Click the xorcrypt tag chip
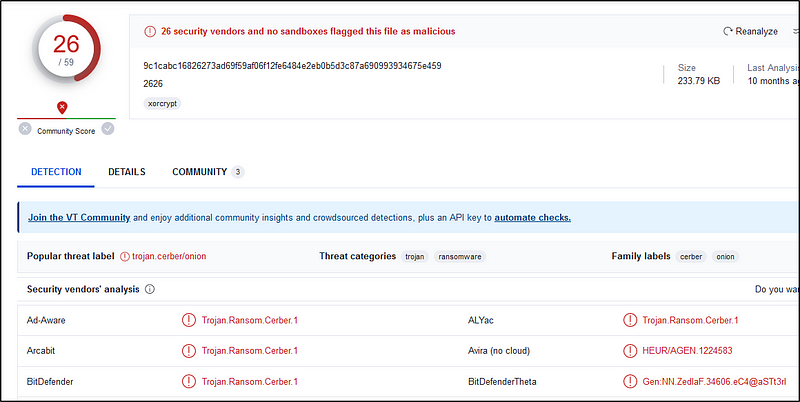The image size is (800, 402). (162, 103)
